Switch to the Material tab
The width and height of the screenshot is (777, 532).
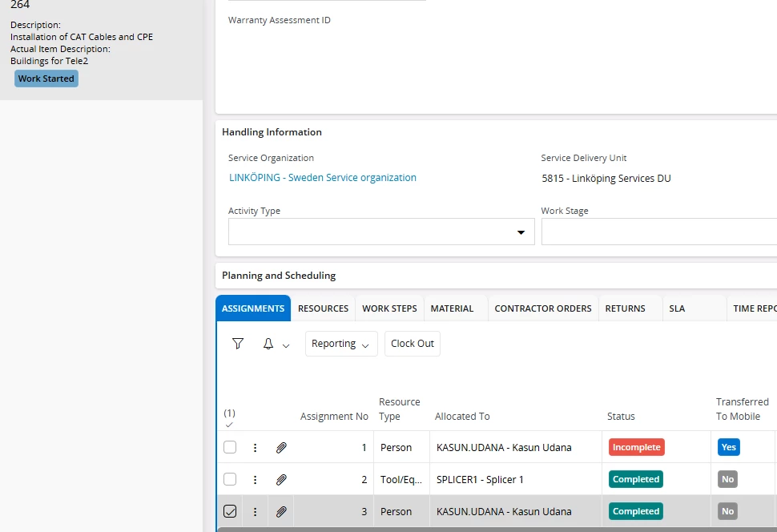point(452,308)
